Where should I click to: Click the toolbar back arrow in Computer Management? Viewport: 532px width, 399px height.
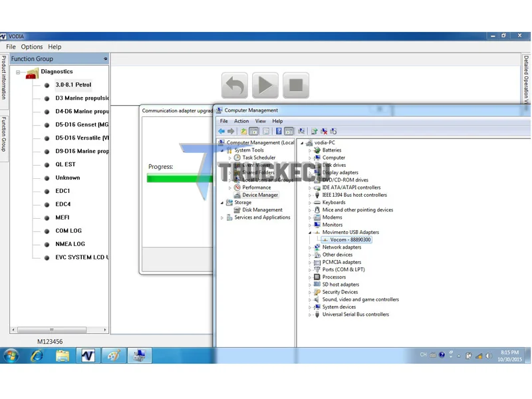(x=221, y=131)
